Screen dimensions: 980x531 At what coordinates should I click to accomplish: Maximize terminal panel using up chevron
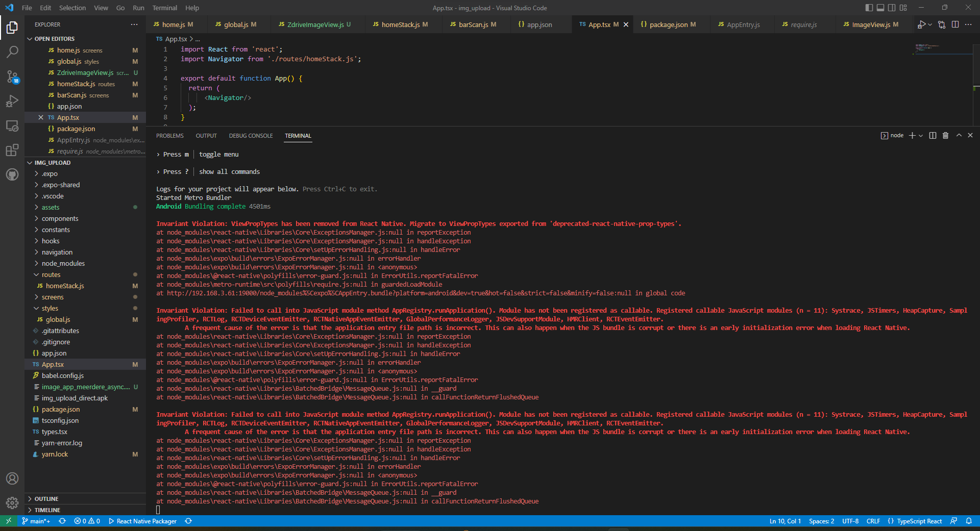coord(959,135)
